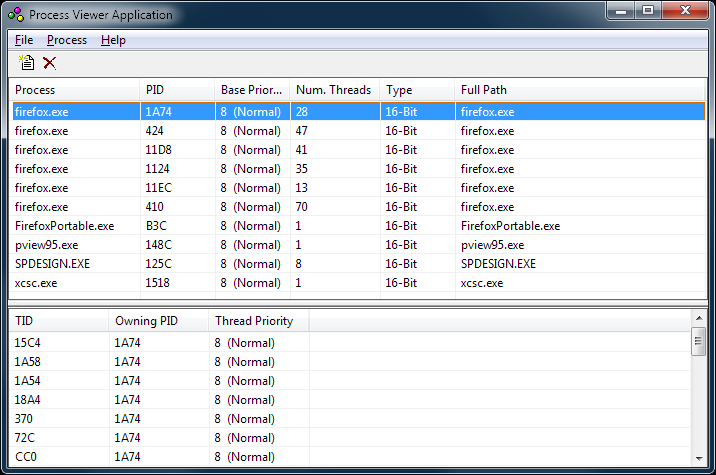
Task: Click the TID column header
Action: pos(59,321)
